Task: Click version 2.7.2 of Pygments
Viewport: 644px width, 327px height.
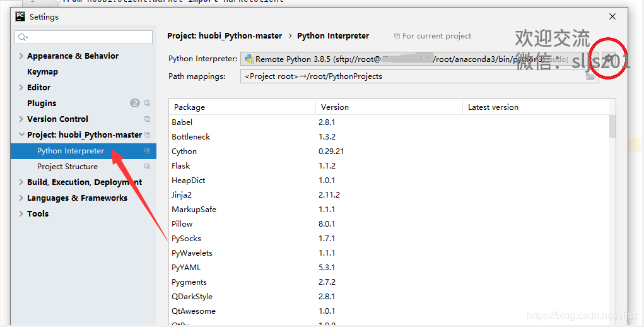Action: click(327, 282)
